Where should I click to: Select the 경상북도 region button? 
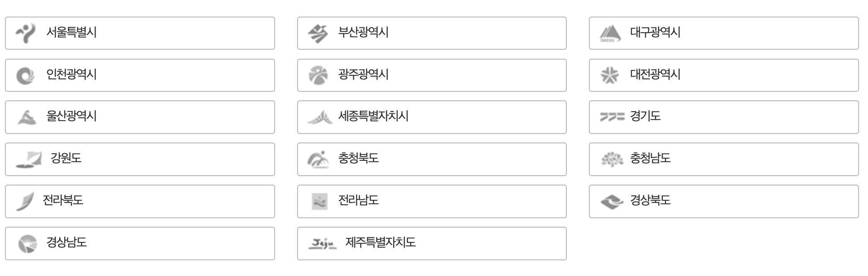click(723, 201)
